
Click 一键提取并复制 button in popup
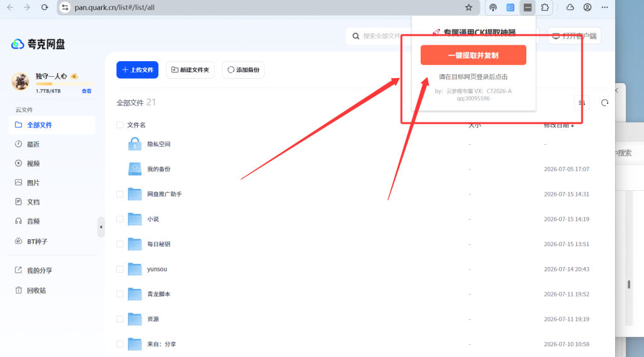point(473,55)
